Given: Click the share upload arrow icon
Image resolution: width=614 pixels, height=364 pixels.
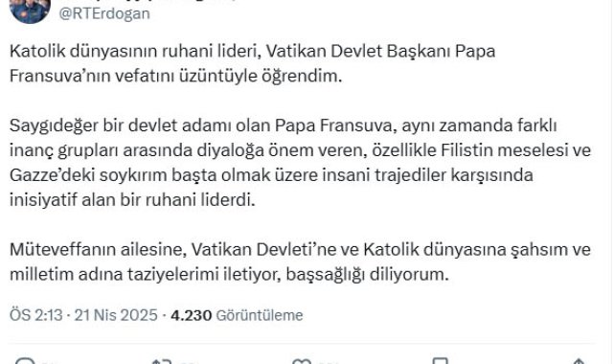Looking at the screenshot, I should point(579,361).
